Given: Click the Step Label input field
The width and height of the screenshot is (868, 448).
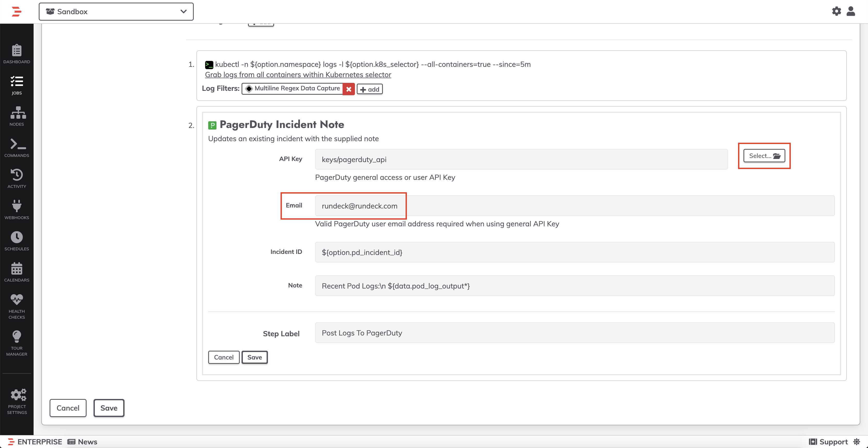Looking at the screenshot, I should tap(575, 333).
